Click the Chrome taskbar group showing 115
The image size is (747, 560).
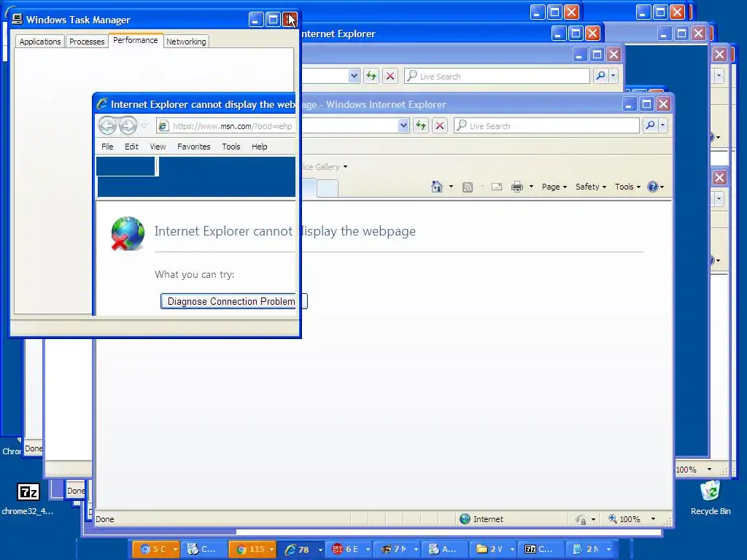click(x=252, y=550)
